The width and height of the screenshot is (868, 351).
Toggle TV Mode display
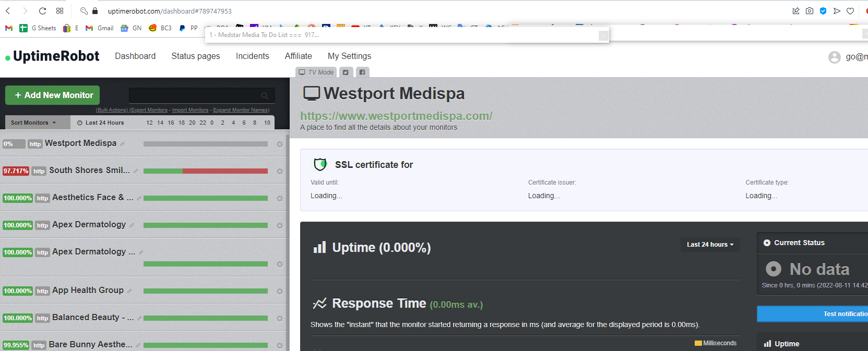(x=316, y=72)
